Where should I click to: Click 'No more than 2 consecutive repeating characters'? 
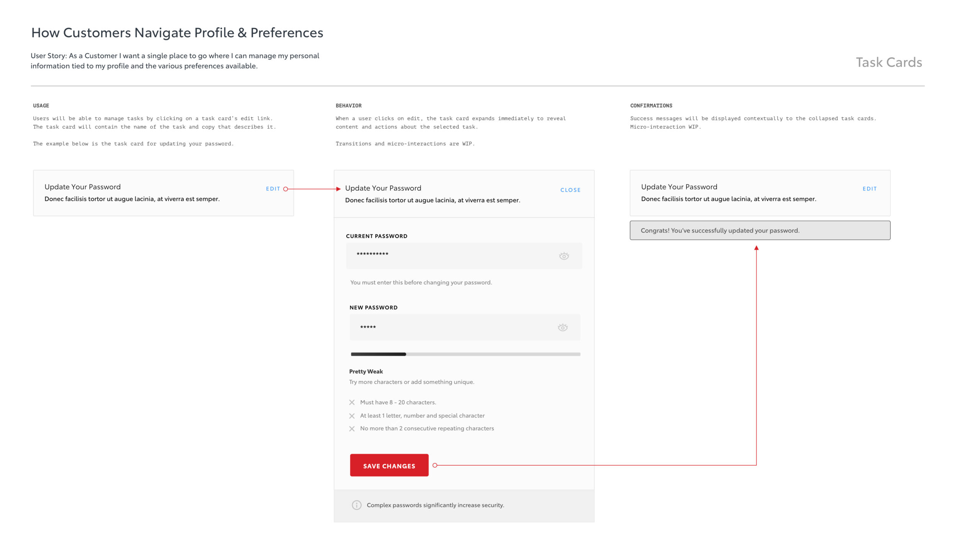pyautogui.click(x=427, y=429)
